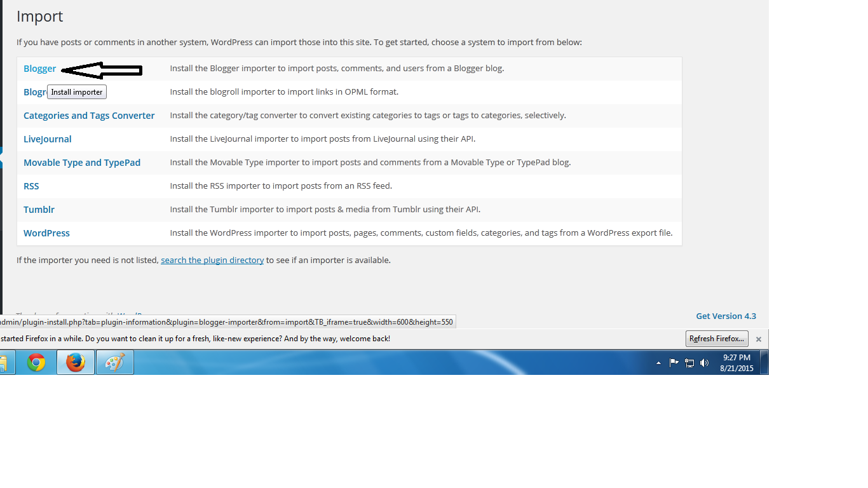The width and height of the screenshot is (868, 488).
Task: Click the category/tag converter description text
Action: pos(368,115)
